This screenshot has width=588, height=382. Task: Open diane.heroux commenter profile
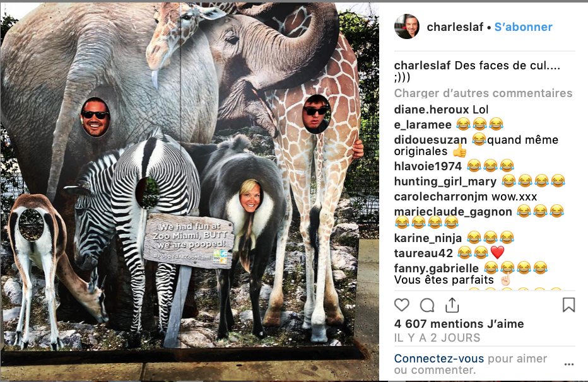click(432, 109)
